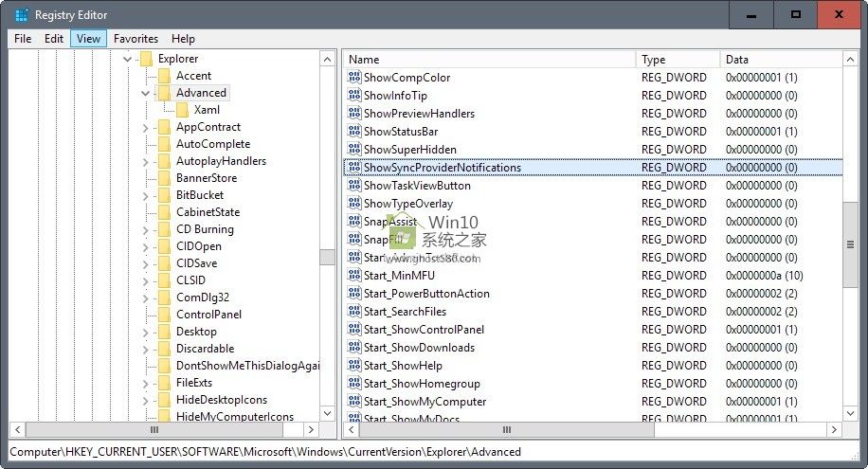868x469 pixels.
Task: Click values pane horizontal scroll right arrow
Action: (x=834, y=430)
